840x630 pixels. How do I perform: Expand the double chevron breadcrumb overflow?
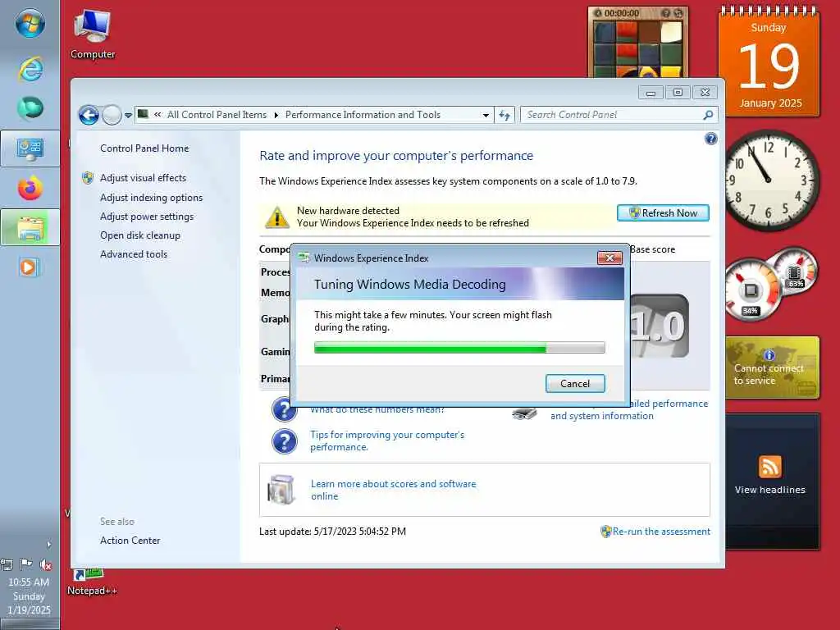(157, 114)
